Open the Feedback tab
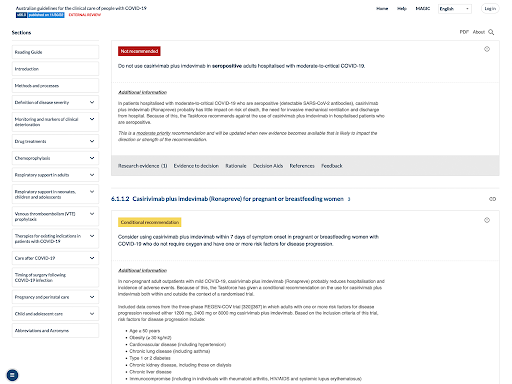This screenshot has height=384, width=512. pos(332,166)
